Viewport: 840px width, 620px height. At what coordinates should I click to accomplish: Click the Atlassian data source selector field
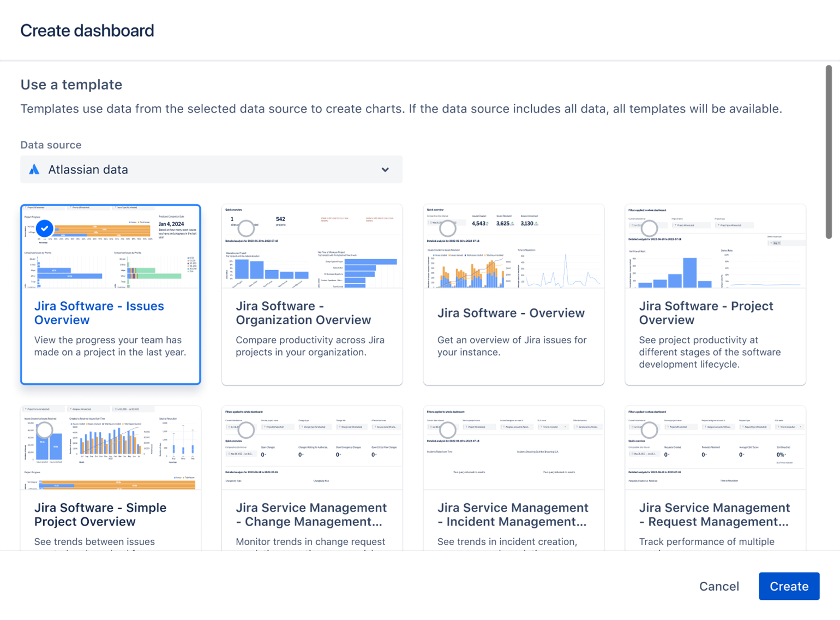pyautogui.click(x=211, y=170)
